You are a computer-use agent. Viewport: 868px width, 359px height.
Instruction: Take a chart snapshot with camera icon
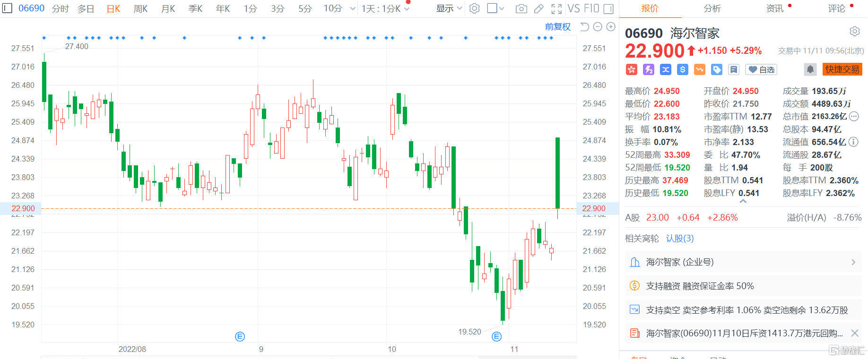pyautogui.click(x=521, y=9)
